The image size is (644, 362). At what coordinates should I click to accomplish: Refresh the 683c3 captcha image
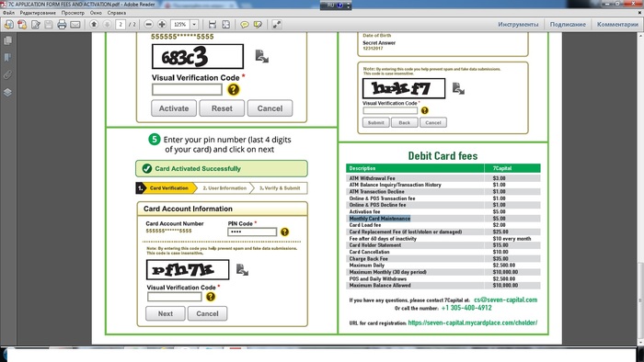[x=261, y=56]
